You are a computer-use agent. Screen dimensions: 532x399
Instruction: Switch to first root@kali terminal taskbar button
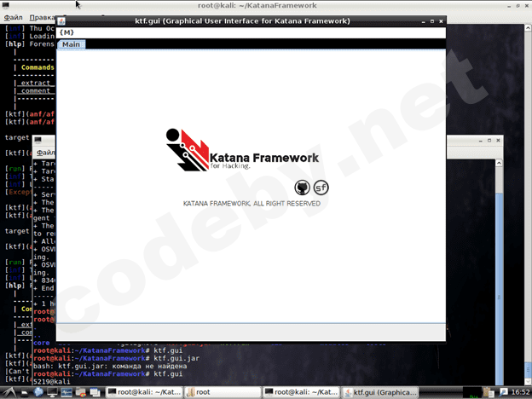(144, 392)
